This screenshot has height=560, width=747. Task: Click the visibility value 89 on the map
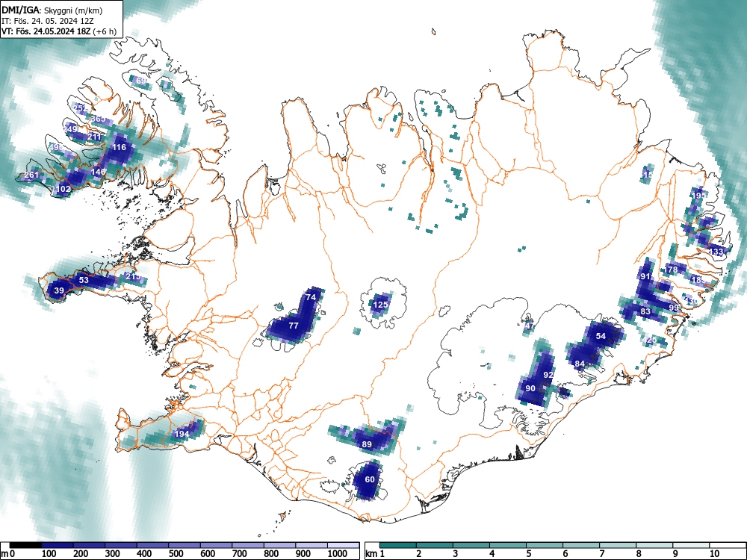367,445
